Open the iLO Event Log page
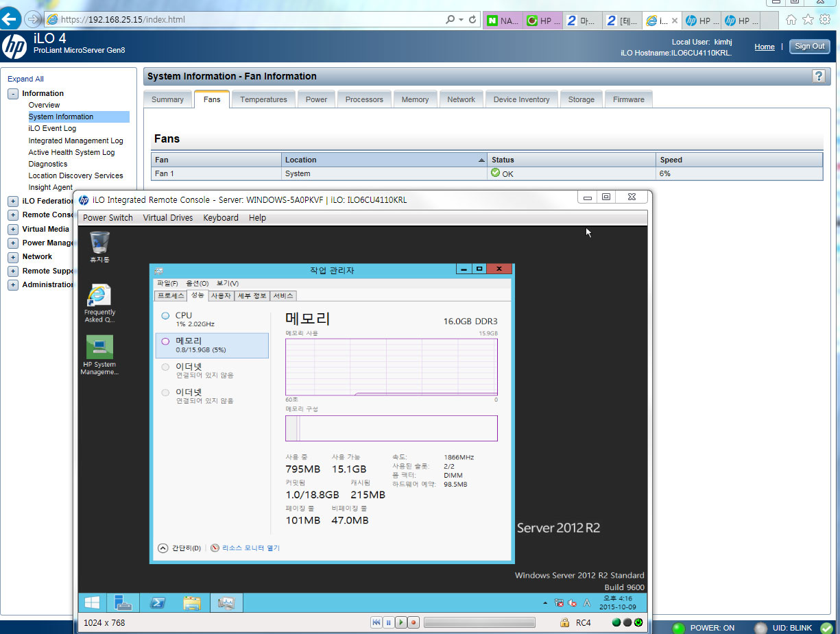The height and width of the screenshot is (634, 840). click(52, 128)
